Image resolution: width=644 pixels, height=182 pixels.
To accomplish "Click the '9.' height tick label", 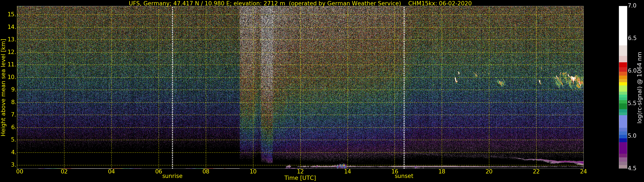I will pos(14,90).
